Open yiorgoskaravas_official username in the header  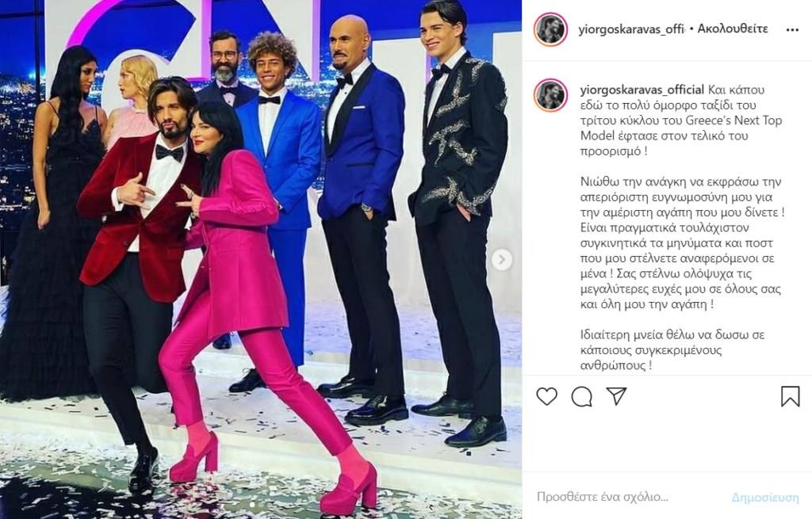pos(632,29)
